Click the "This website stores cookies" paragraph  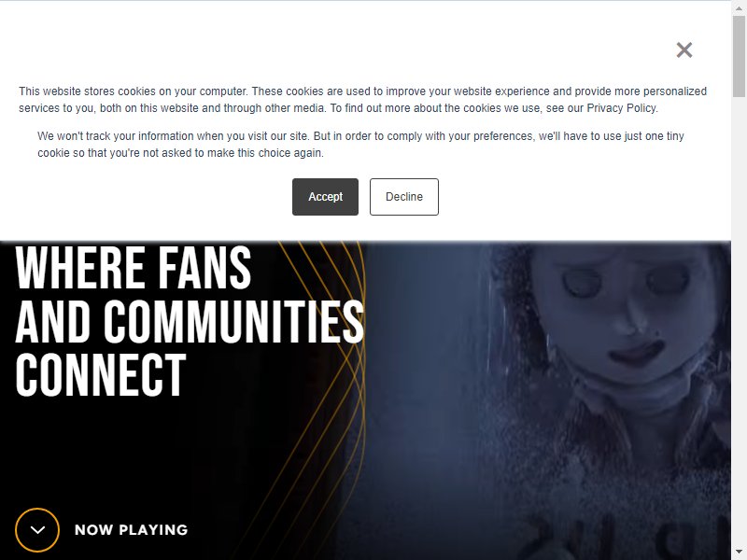coord(363,100)
